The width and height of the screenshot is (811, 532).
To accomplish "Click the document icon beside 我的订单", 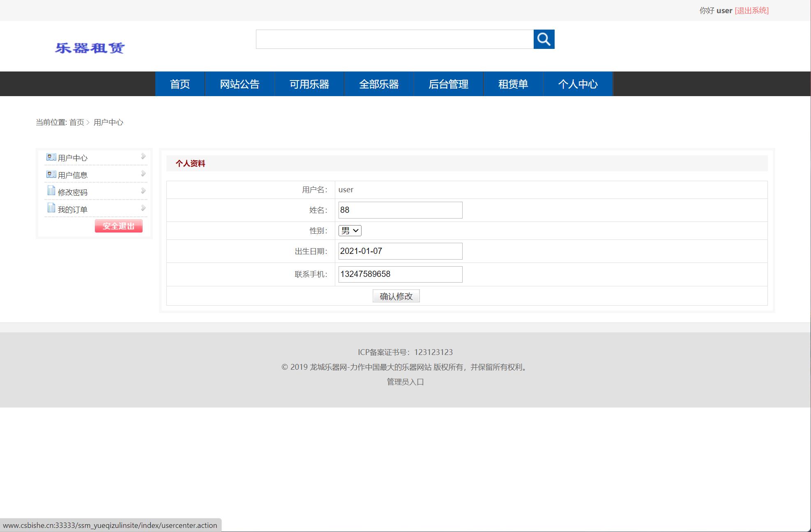I will [x=51, y=208].
